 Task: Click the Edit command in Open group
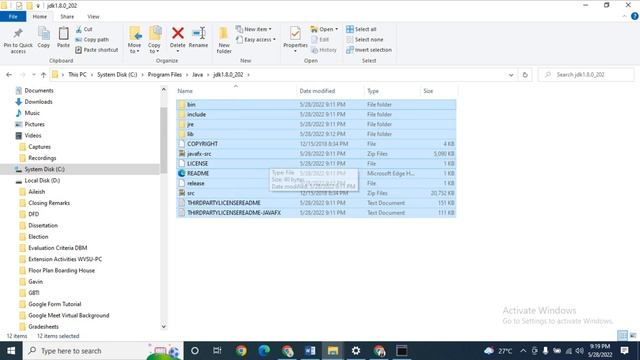tap(320, 40)
